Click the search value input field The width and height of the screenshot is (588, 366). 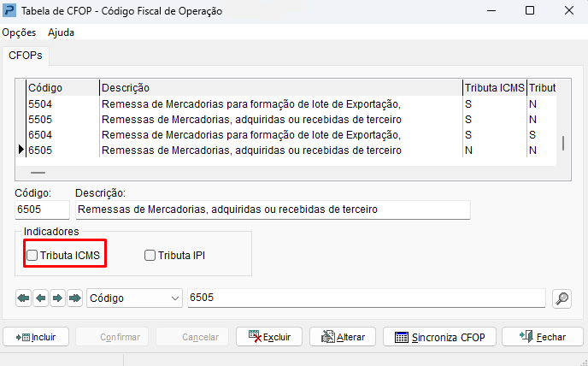point(366,298)
